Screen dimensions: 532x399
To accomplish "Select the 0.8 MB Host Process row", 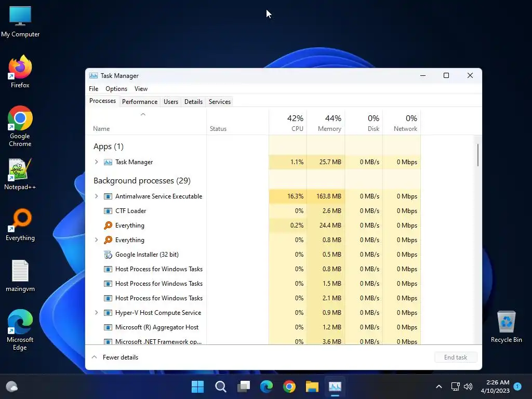I will (x=253, y=270).
